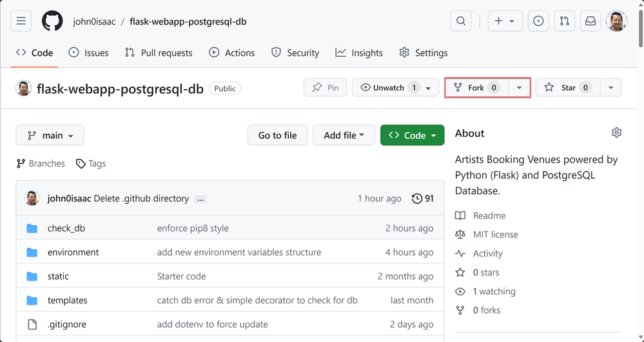Open the 0 forks link

(478, 310)
